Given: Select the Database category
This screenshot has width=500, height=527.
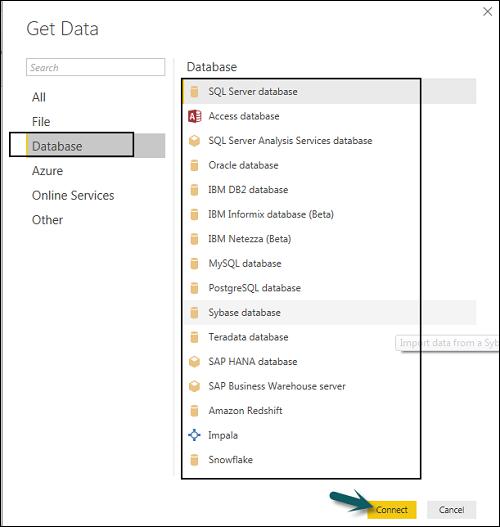Looking at the screenshot, I should point(95,146).
